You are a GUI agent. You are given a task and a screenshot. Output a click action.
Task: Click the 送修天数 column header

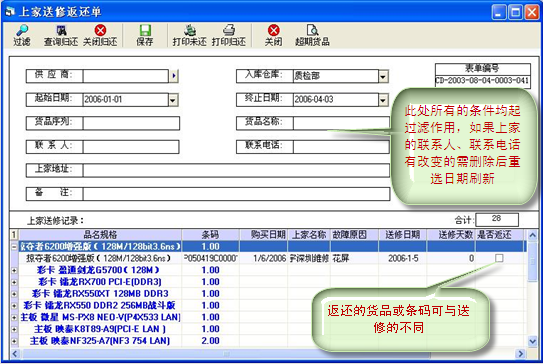point(451,234)
